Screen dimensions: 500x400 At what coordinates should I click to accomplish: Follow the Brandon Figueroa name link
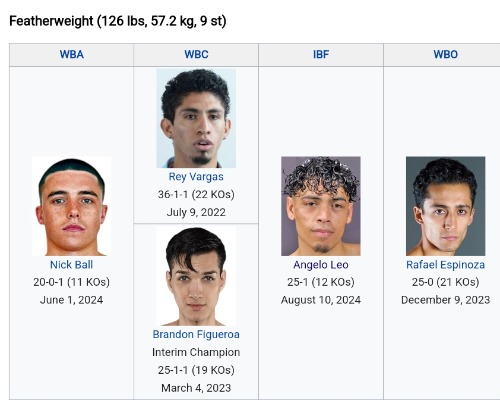pos(196,334)
